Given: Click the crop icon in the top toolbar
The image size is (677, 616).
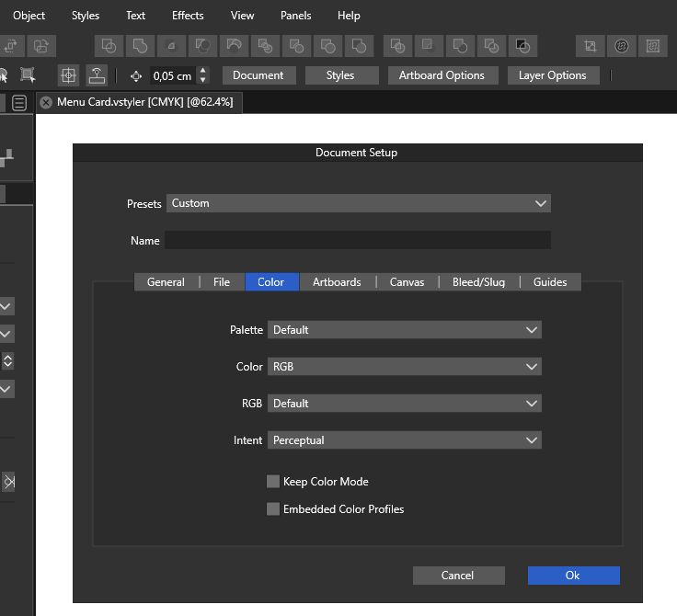Looking at the screenshot, I should coord(591,45).
